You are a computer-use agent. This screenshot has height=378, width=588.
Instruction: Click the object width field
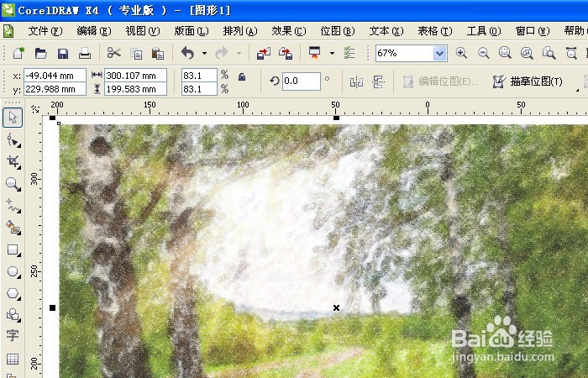tap(135, 76)
